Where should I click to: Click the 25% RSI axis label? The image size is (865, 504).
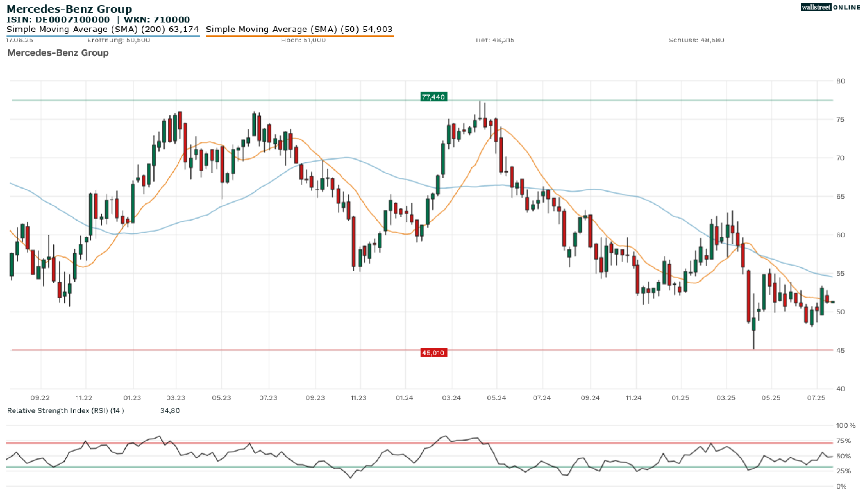click(844, 471)
